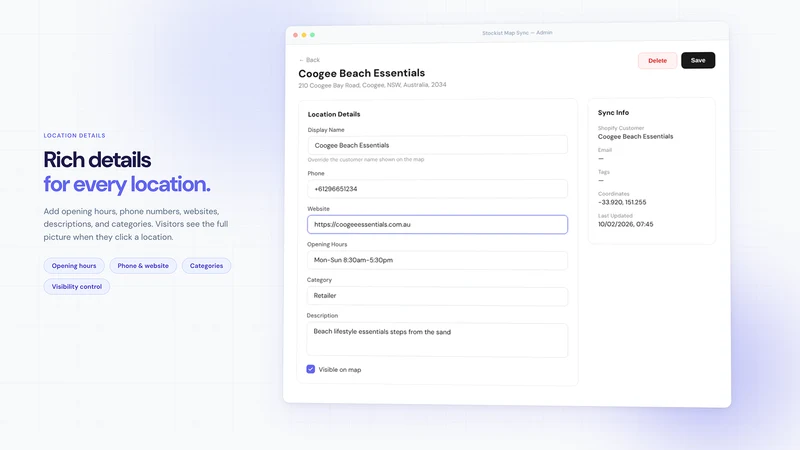Focus the Display Name input field

pos(437,145)
